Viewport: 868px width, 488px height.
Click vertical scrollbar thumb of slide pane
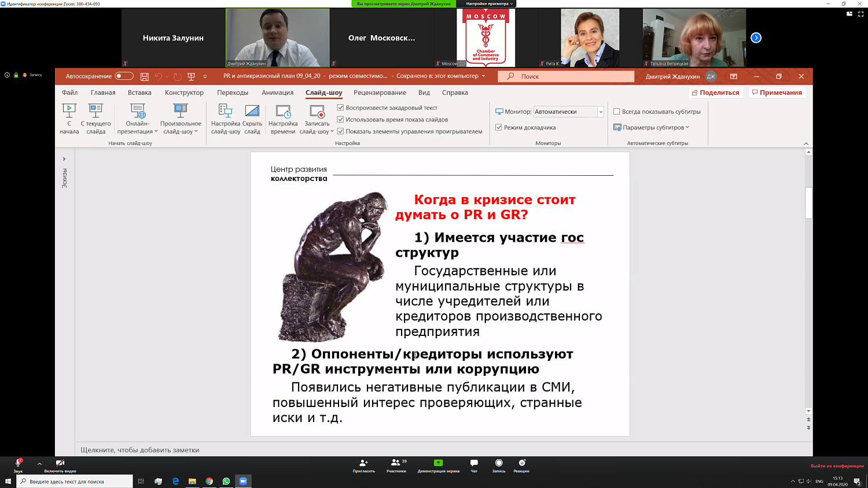[808, 202]
